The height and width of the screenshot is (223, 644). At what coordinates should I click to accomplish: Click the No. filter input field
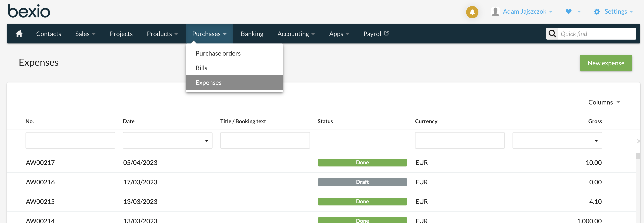tap(70, 140)
